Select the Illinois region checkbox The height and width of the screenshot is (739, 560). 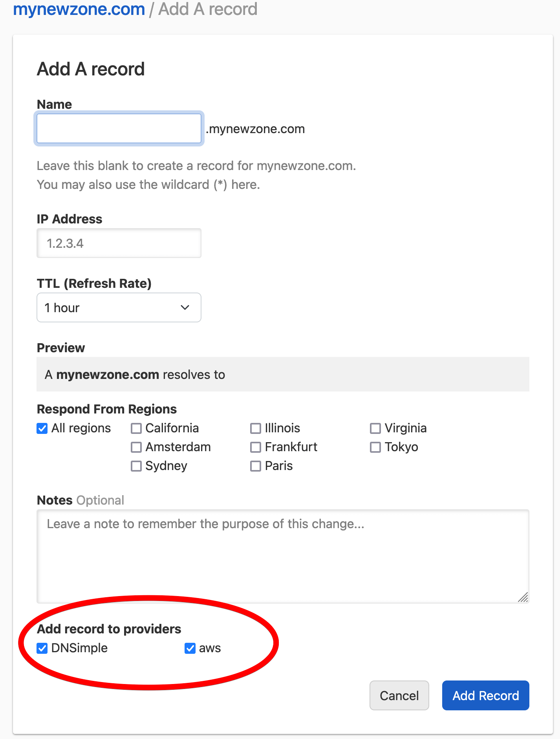click(x=256, y=428)
